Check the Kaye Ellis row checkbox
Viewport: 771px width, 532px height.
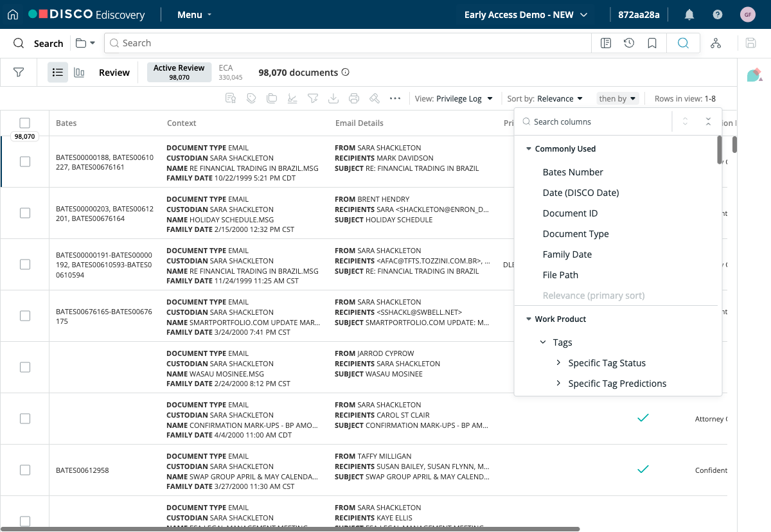(24, 522)
